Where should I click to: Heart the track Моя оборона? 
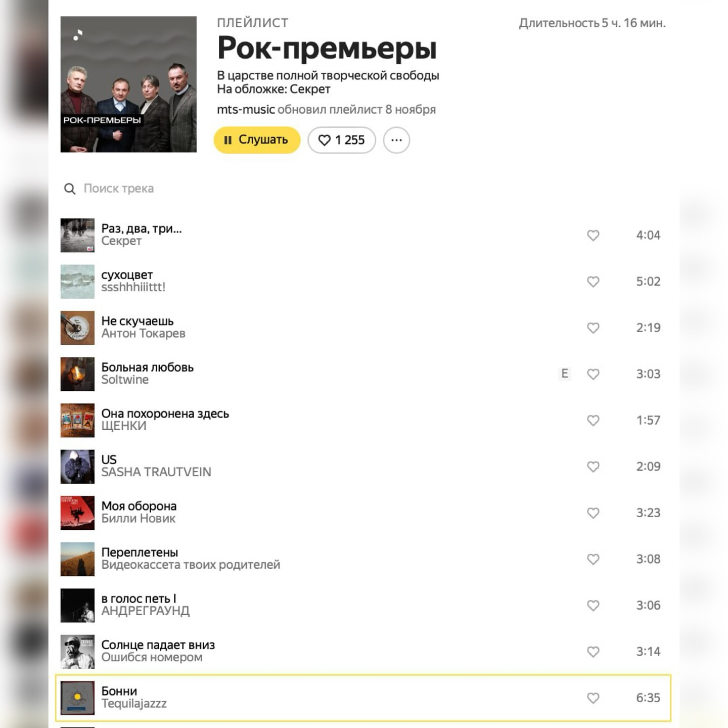click(593, 513)
